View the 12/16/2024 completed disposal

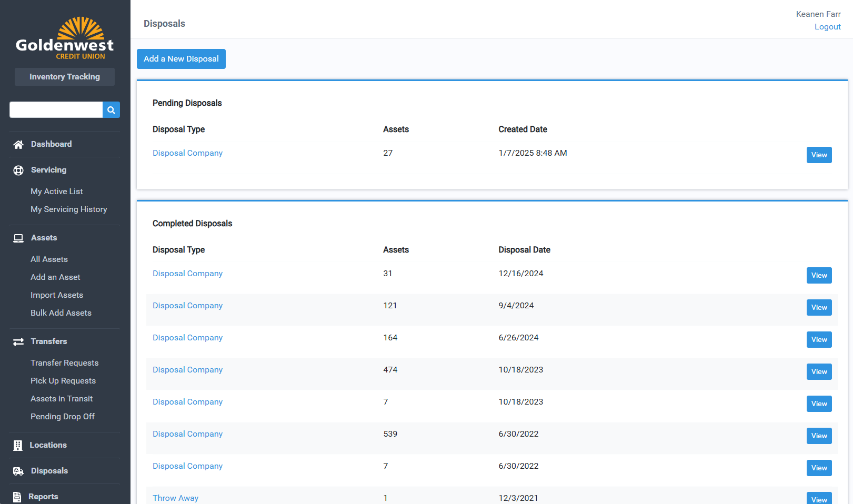[x=819, y=276]
